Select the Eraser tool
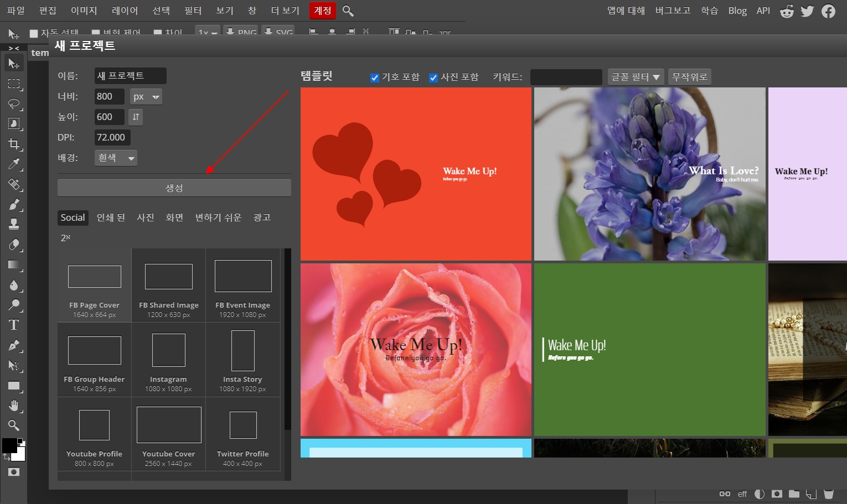The width and height of the screenshot is (847, 504). tap(14, 245)
